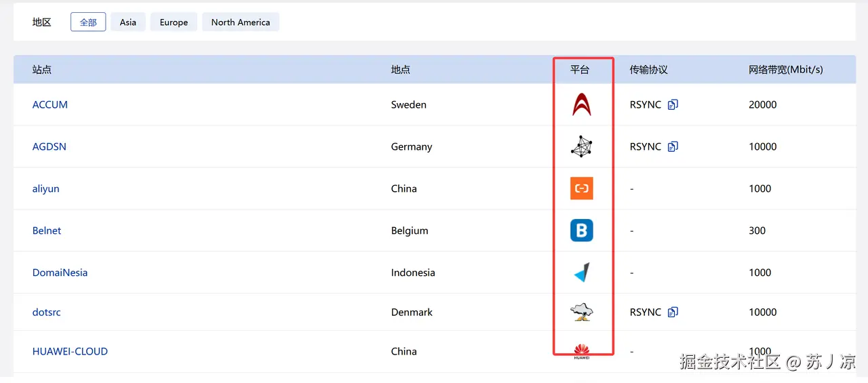Screen dimensions: 868x383
Task: Click the China location in HUAWEI-CLOUD row
Action: 404,351
